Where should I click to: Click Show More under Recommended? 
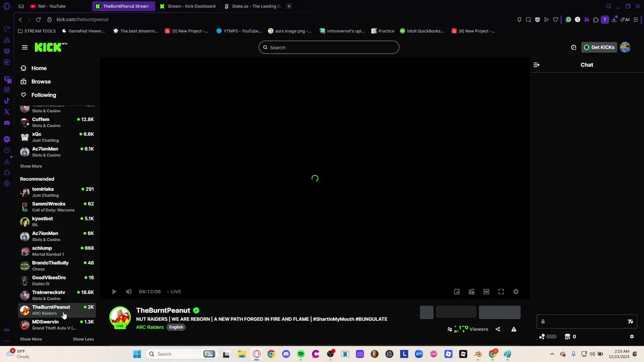tap(31, 339)
